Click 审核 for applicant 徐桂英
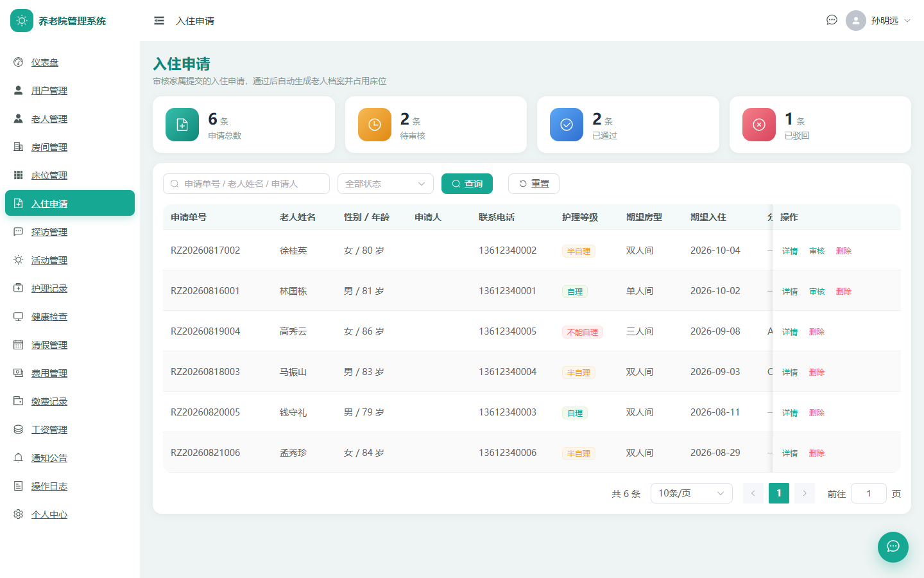 (817, 251)
